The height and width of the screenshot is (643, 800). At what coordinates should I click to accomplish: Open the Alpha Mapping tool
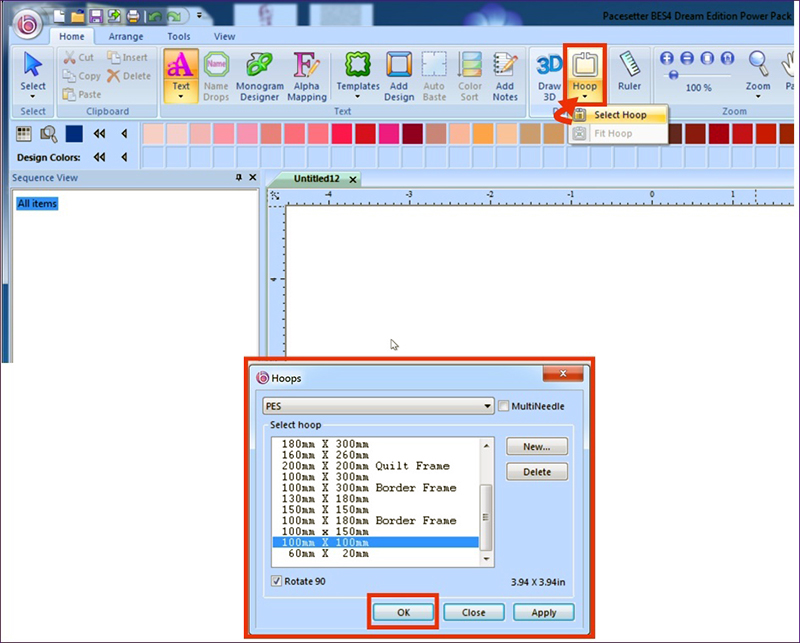(x=306, y=76)
